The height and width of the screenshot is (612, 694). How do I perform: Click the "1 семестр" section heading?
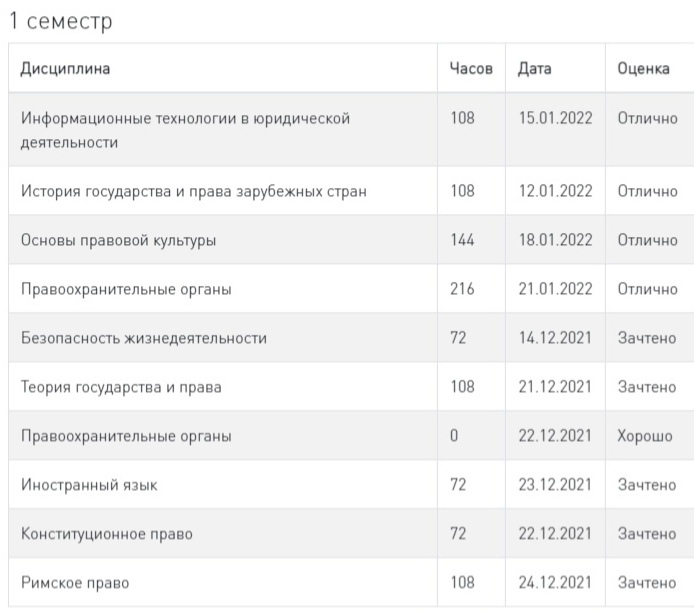pos(61,21)
